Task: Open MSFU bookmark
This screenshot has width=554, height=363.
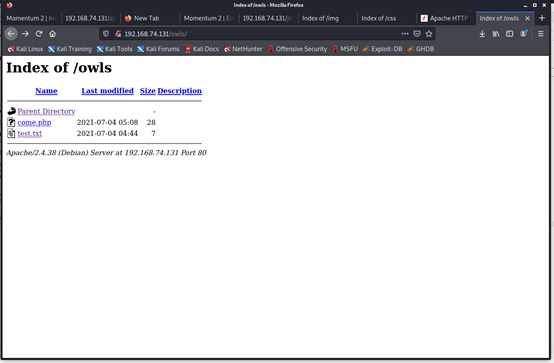Action: (x=345, y=49)
